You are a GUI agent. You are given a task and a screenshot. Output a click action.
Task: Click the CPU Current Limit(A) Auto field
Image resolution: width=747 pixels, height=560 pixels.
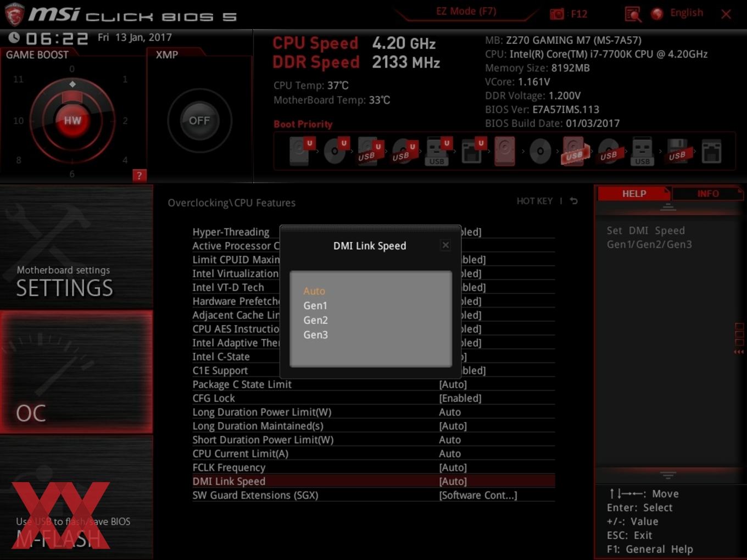[450, 453]
